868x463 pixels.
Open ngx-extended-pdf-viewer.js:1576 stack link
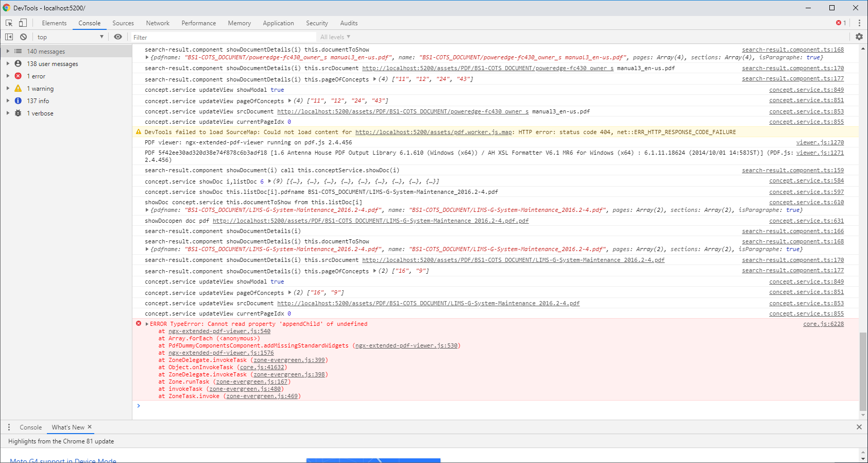[221, 353]
